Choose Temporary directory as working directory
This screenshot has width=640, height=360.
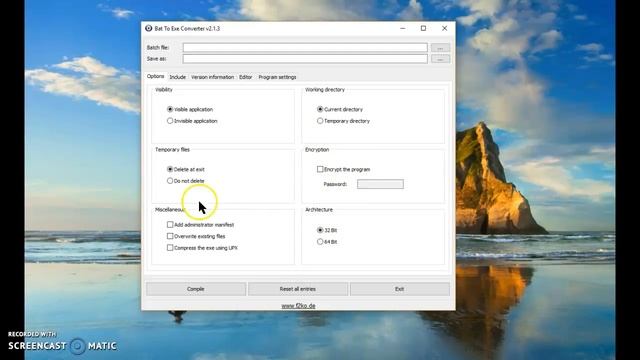coord(320,121)
